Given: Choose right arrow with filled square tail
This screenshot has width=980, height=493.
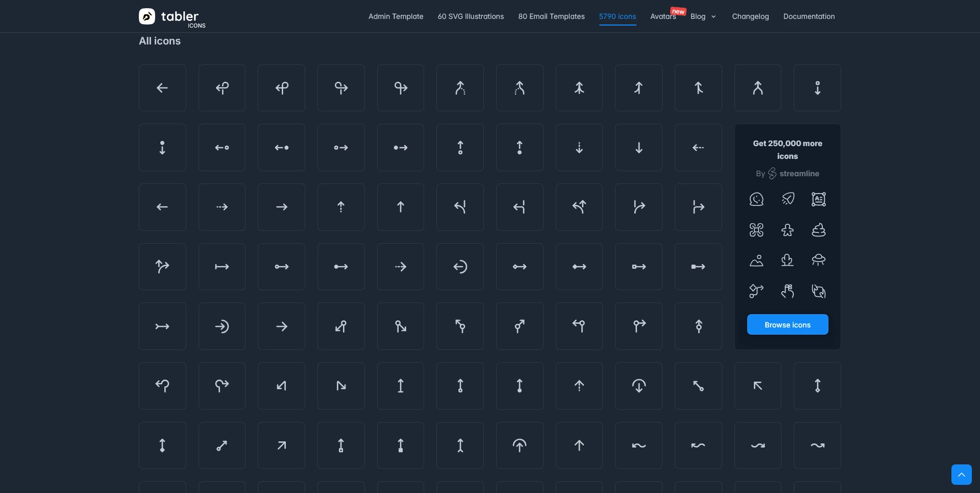Looking at the screenshot, I should pos(698,267).
